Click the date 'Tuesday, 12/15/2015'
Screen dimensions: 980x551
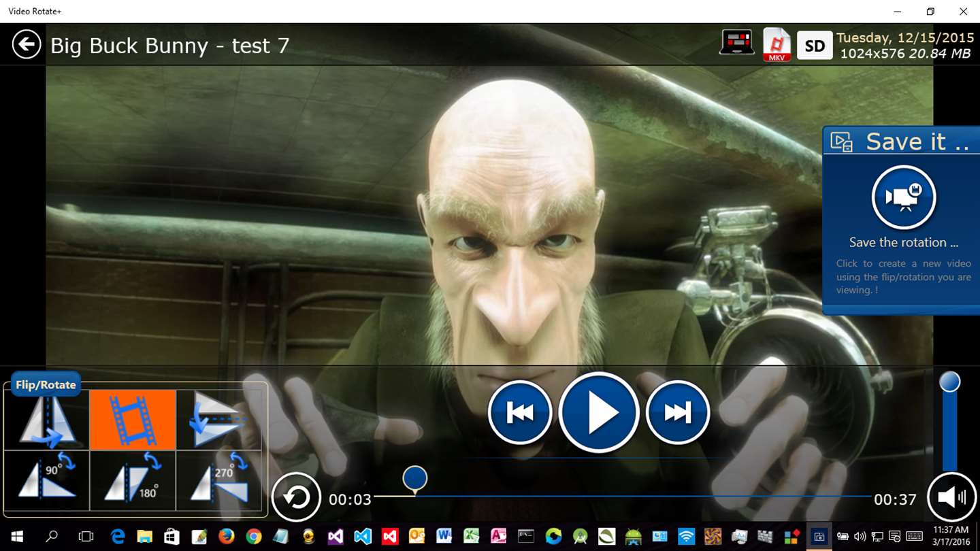pyautogui.click(x=905, y=38)
